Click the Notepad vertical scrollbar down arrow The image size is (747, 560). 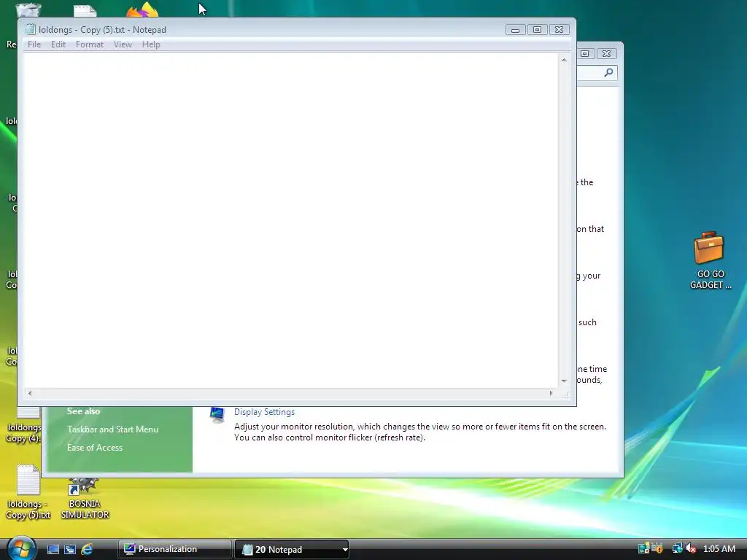tap(564, 381)
